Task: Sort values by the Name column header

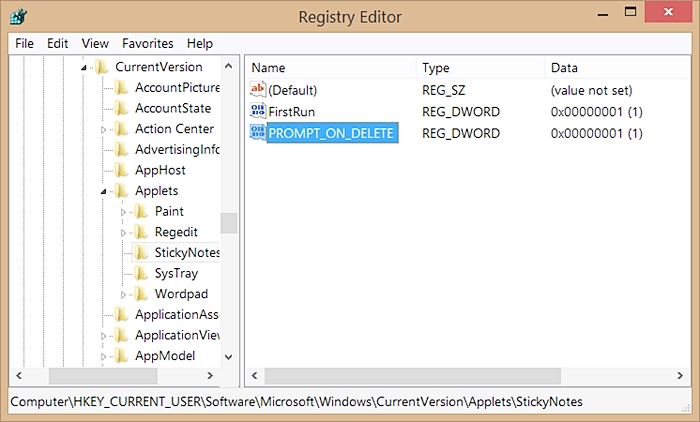Action: click(x=331, y=67)
